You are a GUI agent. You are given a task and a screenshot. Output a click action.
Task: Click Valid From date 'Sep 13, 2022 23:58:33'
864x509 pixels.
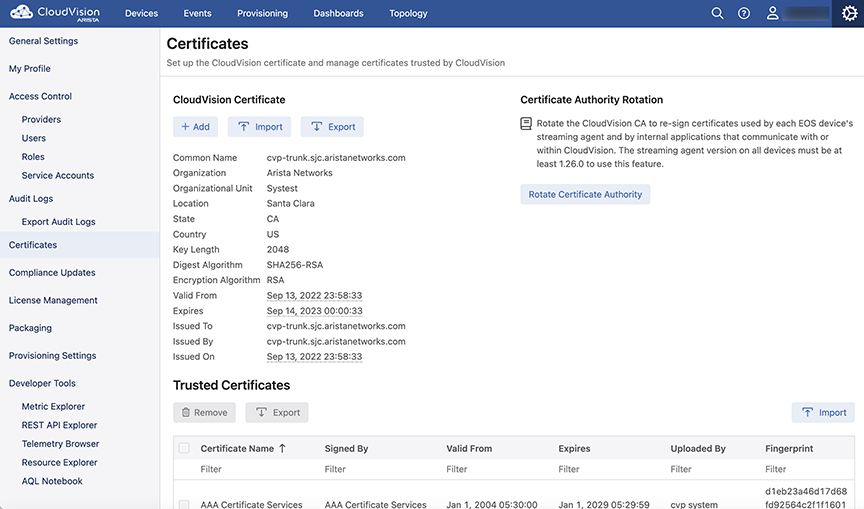pos(314,295)
